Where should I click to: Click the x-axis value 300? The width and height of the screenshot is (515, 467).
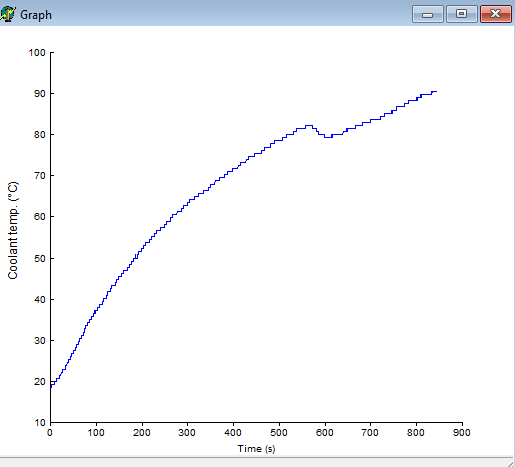click(x=187, y=433)
